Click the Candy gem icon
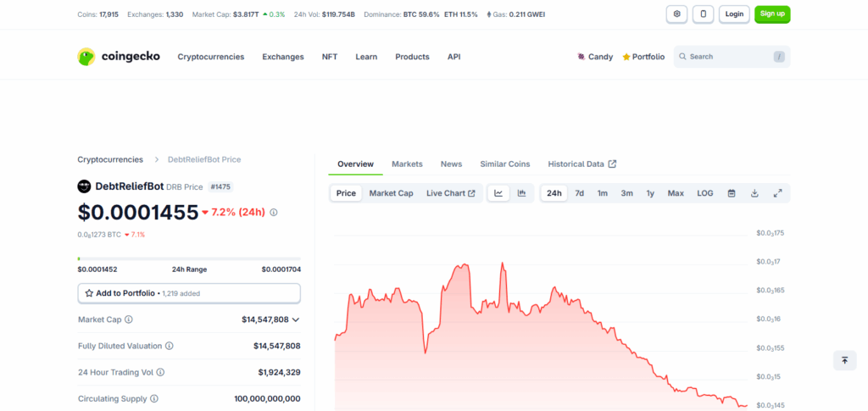Image resolution: width=868 pixels, height=411 pixels. (x=581, y=57)
